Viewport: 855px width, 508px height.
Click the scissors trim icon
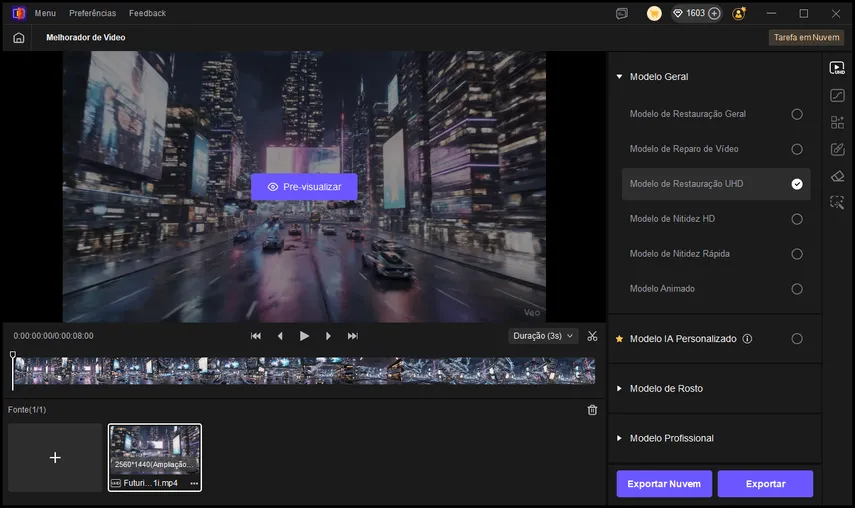coord(592,336)
